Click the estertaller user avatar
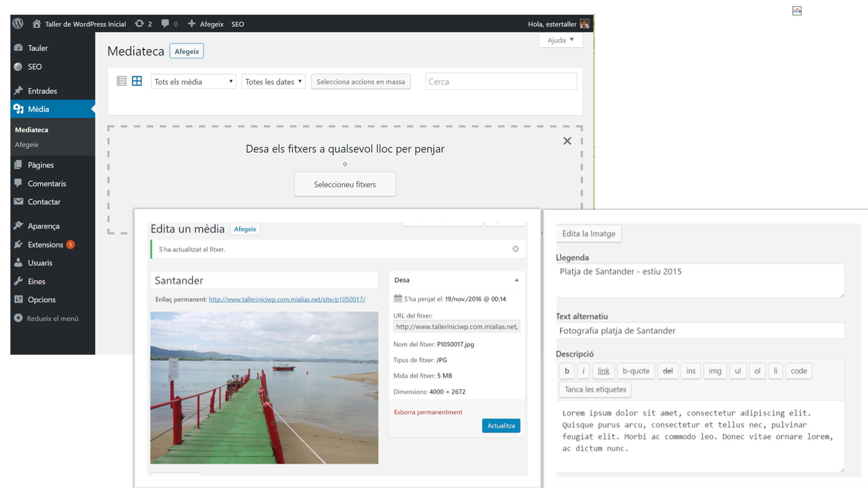This screenshot has width=868, height=488. click(585, 24)
